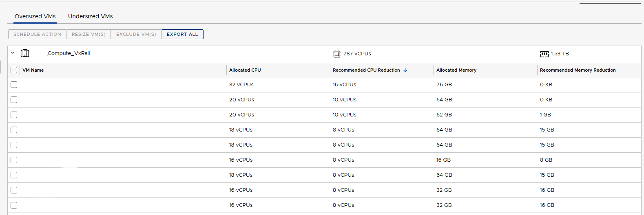
Task: Sort by the VM Name column header
Action: [x=33, y=70]
